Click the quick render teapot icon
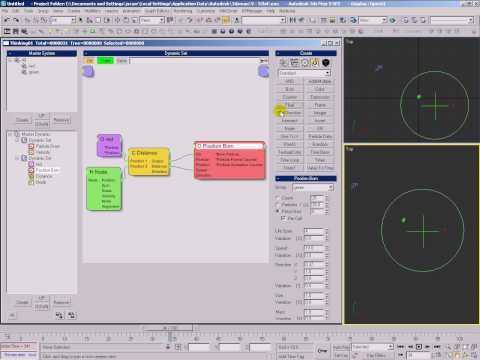480x360 pixels. (393, 20)
